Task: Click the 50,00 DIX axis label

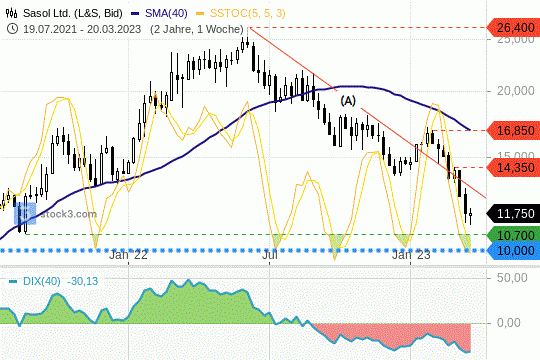Action: tap(512, 278)
